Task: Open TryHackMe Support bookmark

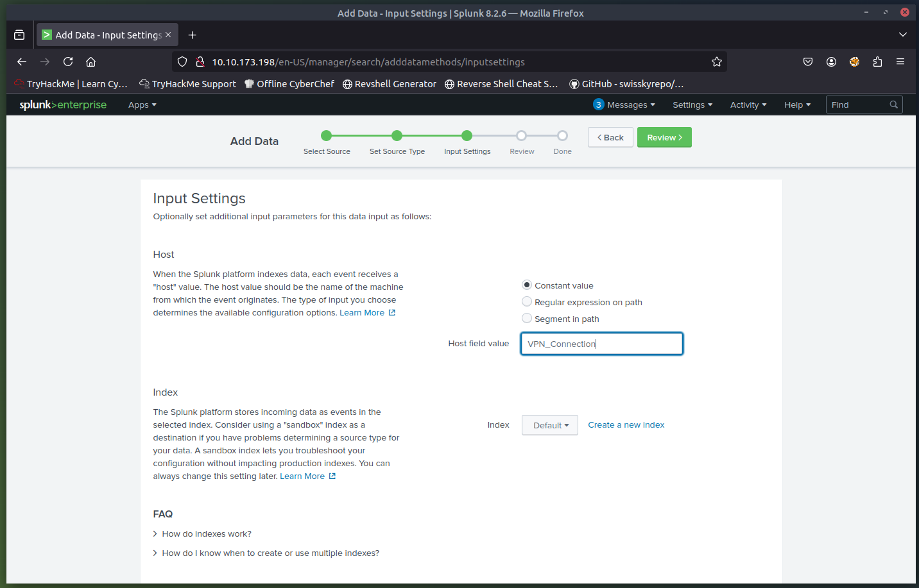Action: (x=187, y=84)
